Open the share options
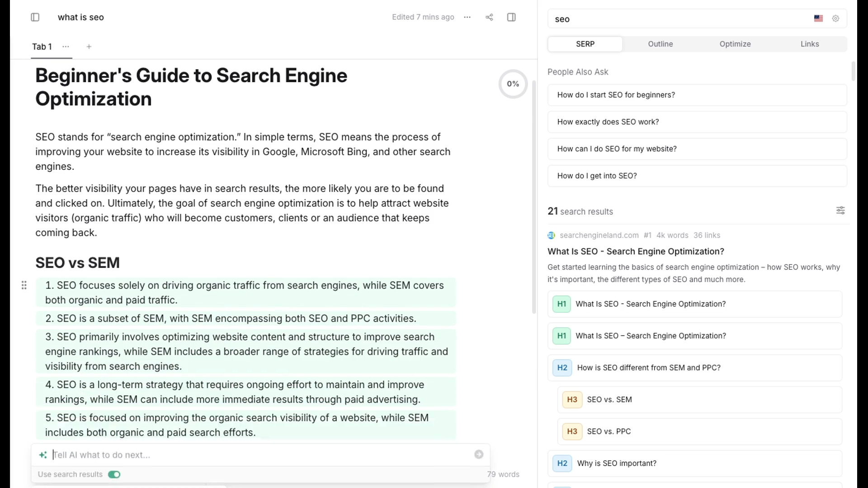Image resolution: width=868 pixels, height=488 pixels. pyautogui.click(x=489, y=17)
